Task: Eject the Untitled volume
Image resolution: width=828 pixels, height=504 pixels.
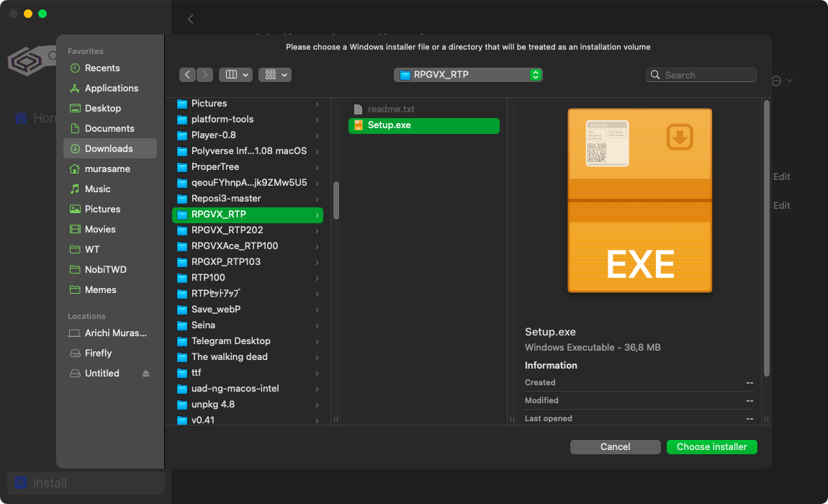Action: pyautogui.click(x=146, y=373)
